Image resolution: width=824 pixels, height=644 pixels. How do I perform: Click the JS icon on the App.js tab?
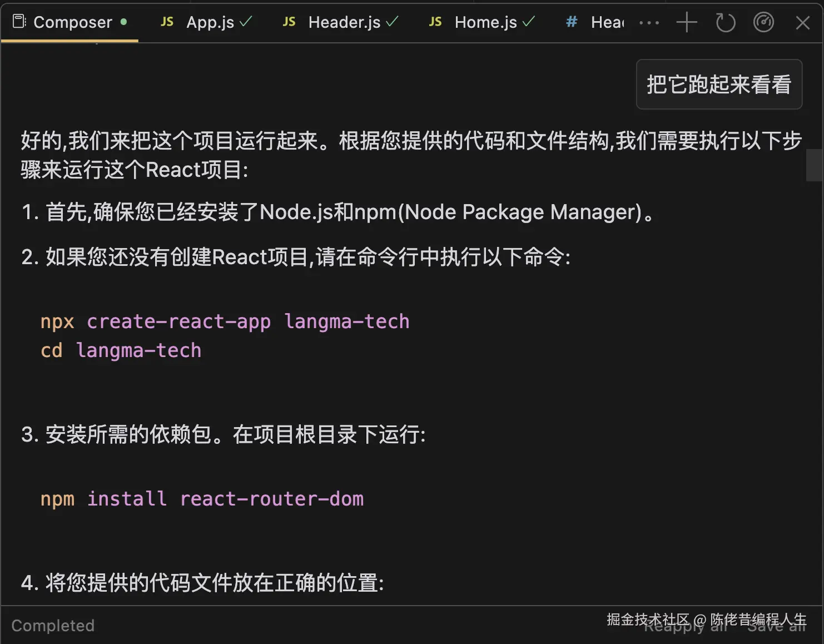166,21
